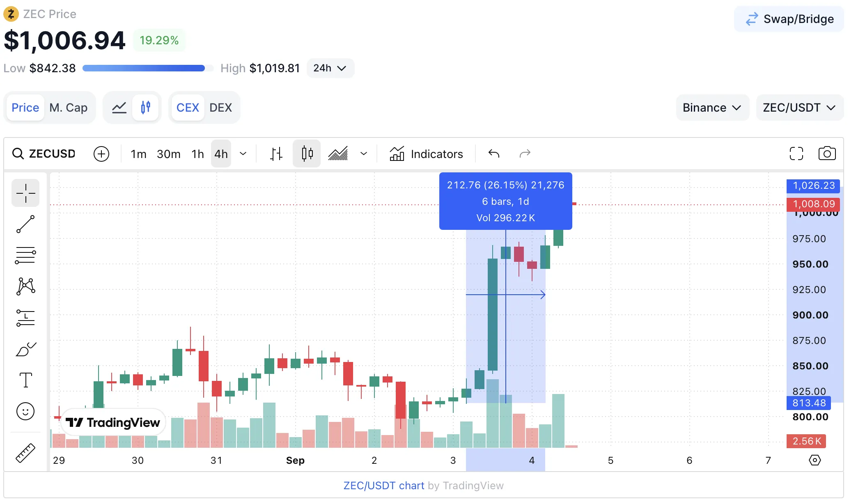Add a compare symbol with plus icon

(x=101, y=154)
